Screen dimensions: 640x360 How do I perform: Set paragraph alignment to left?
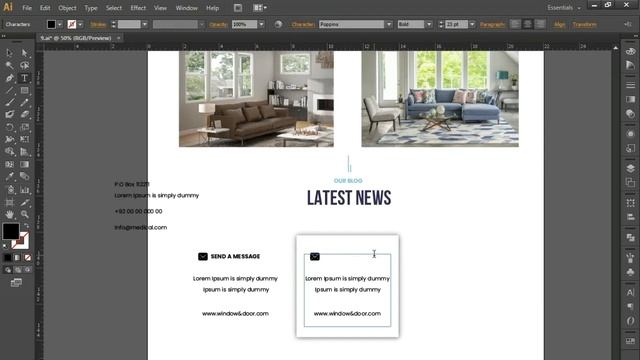point(515,24)
